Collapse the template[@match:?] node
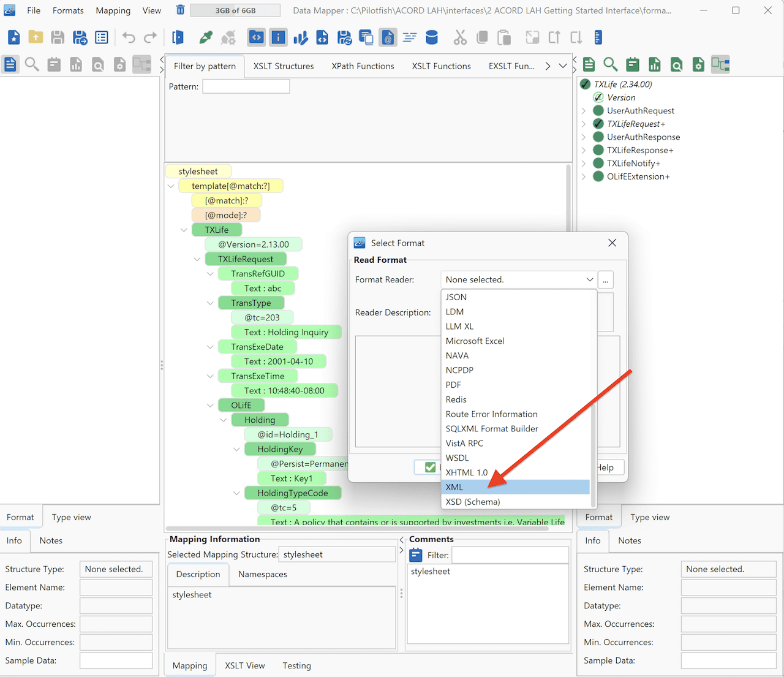784x677 pixels. point(171,186)
